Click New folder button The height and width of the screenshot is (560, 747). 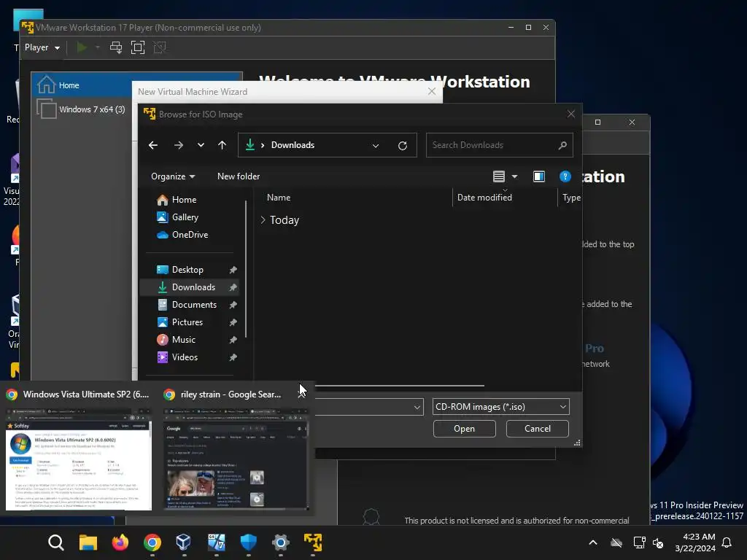click(x=239, y=176)
